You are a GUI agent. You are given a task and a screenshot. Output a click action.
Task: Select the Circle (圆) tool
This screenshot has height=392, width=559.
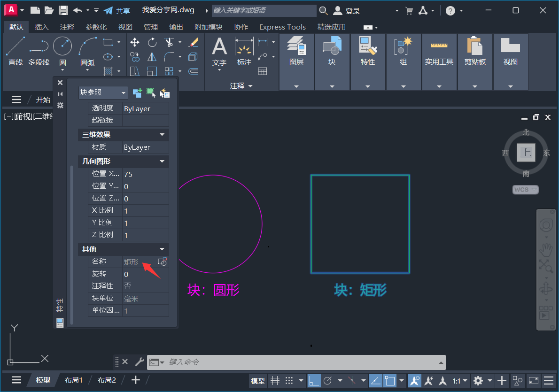pos(62,51)
